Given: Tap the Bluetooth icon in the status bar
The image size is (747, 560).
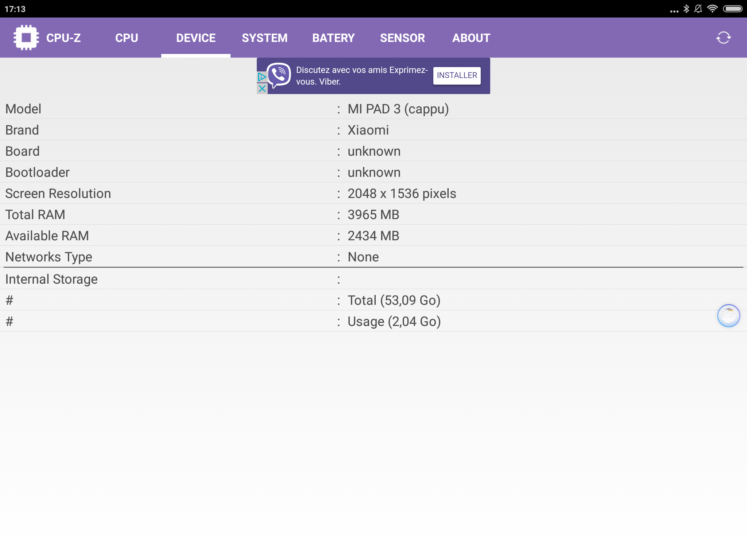Looking at the screenshot, I should (x=686, y=9).
